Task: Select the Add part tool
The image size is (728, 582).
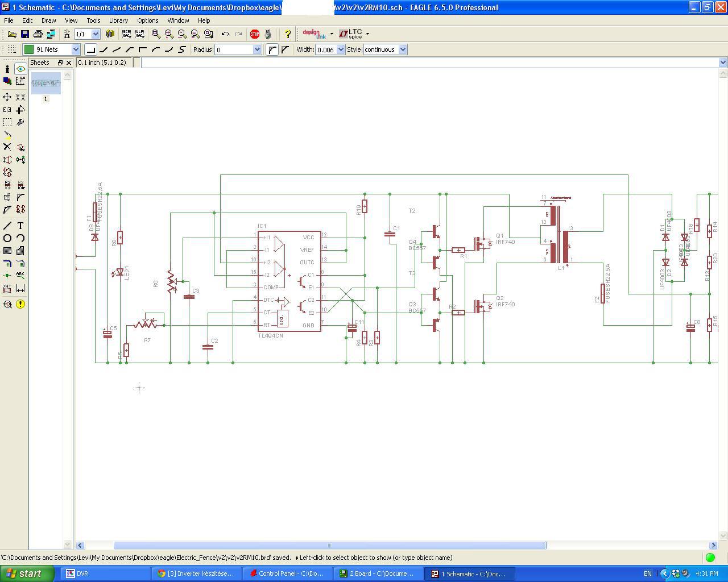Action: [20, 147]
